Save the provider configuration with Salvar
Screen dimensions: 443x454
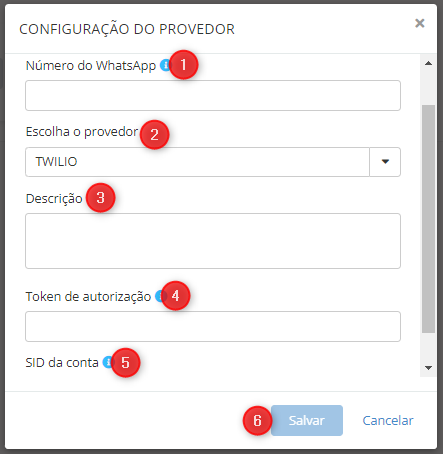[307, 420]
